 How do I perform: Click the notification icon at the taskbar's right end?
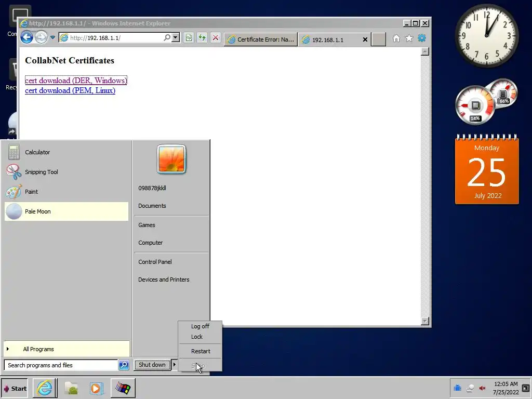tap(526, 388)
